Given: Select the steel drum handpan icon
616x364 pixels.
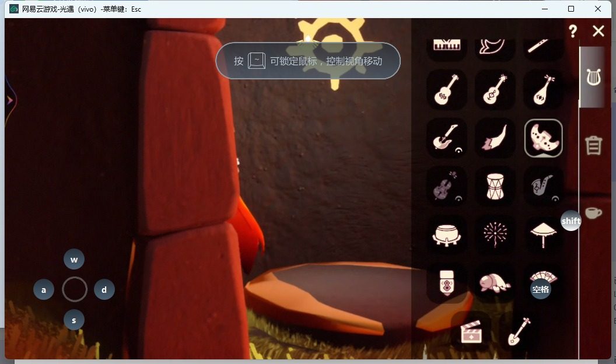Looking at the screenshot, I should (447, 235).
